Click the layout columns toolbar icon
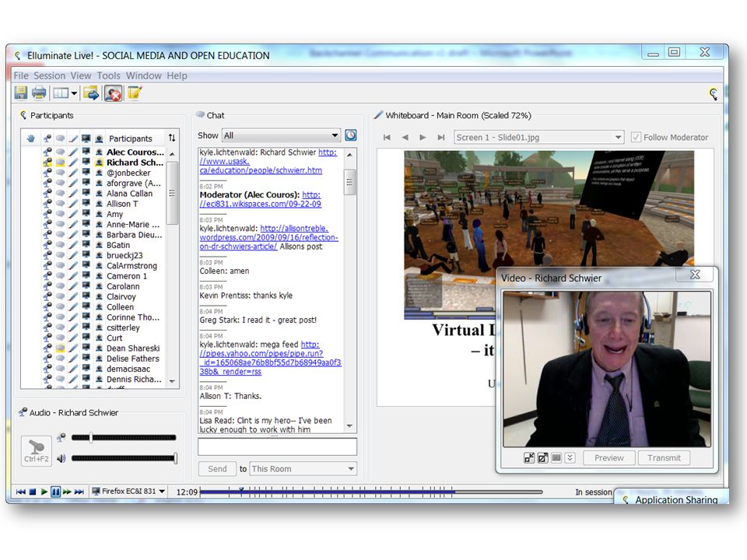The height and width of the screenshot is (560, 747). point(61,93)
